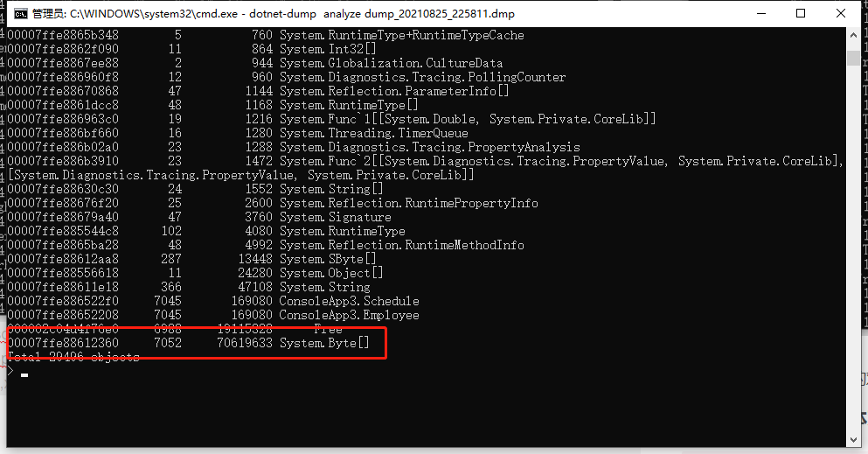Click the address 00007ffe88612360
The height and width of the screenshot is (454, 868).
point(63,343)
